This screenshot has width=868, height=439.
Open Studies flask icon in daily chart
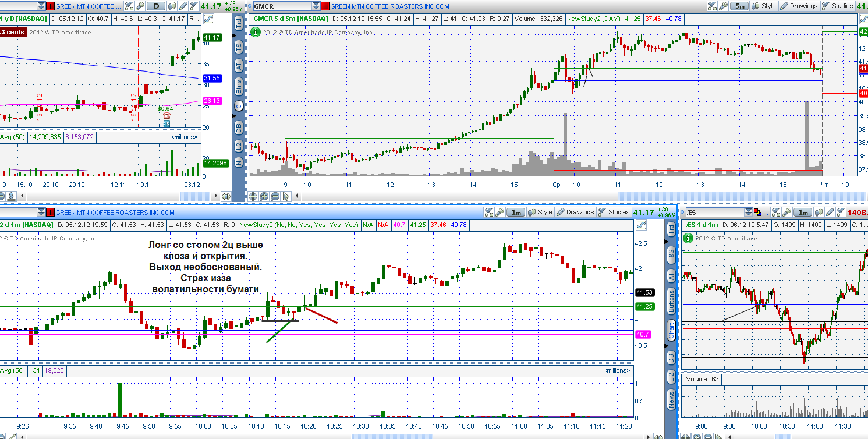(194, 6)
